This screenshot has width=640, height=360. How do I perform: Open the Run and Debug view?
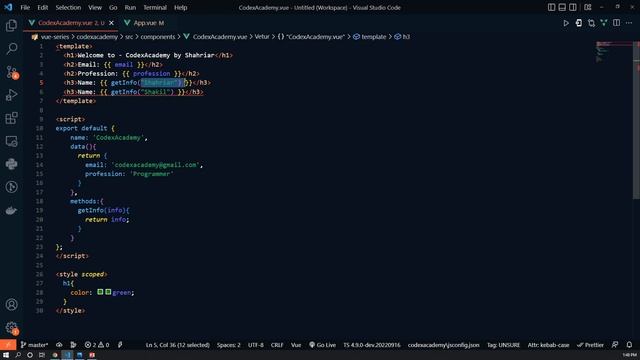[11, 95]
